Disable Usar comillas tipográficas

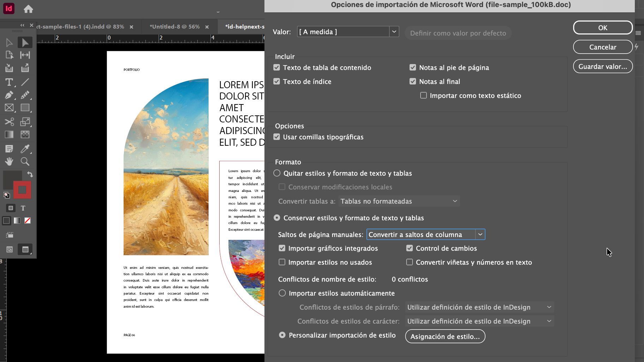tap(277, 137)
